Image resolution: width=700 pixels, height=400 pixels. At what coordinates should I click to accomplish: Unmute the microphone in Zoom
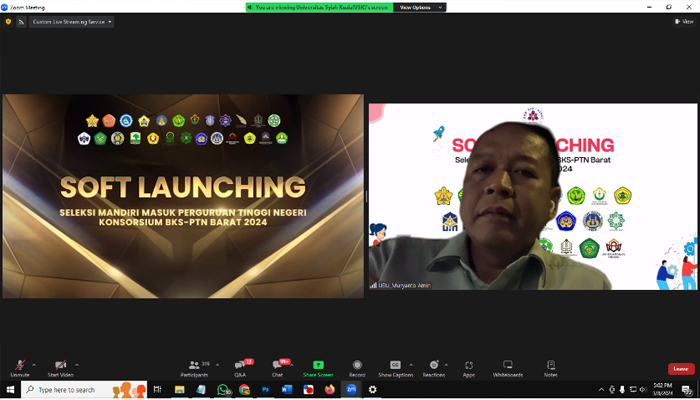20,368
